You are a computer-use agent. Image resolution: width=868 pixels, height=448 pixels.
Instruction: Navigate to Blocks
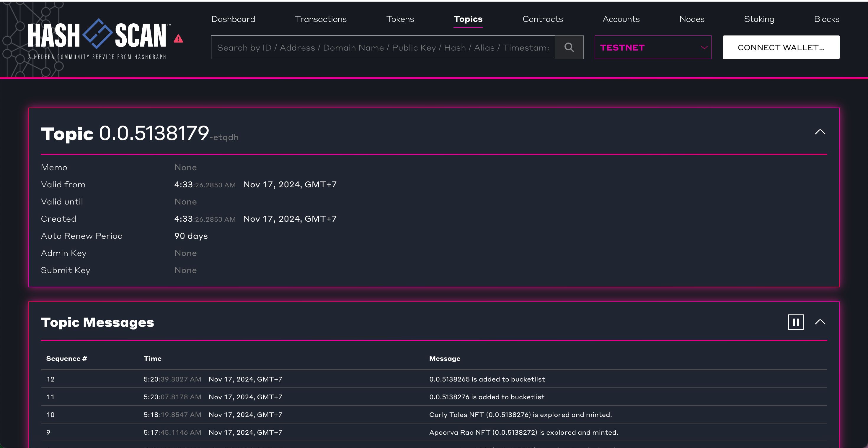click(827, 19)
